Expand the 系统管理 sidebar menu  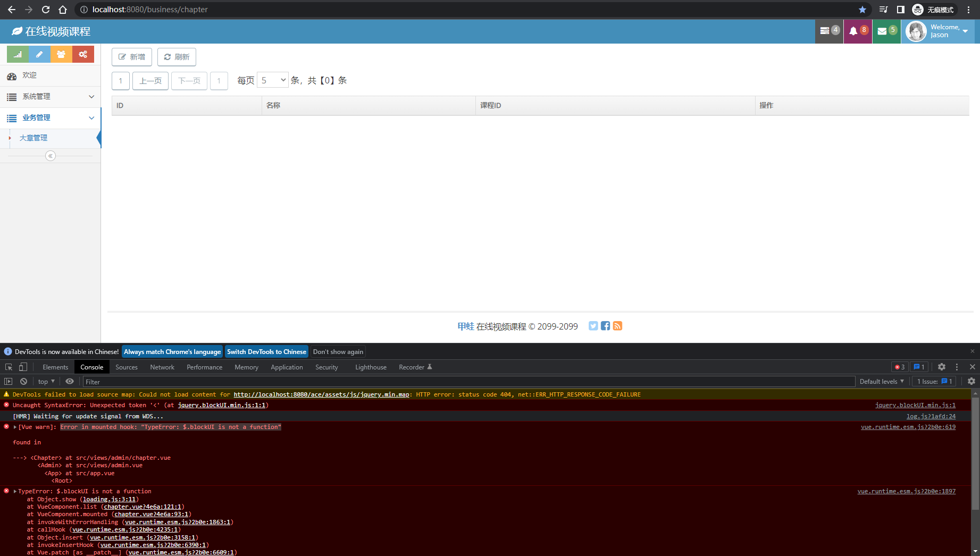click(51, 97)
